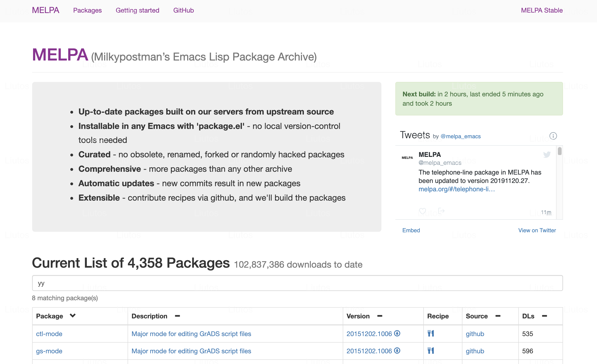This screenshot has width=597, height=364.
Task: Toggle the sort indicator on the Version column
Action: pos(380,316)
